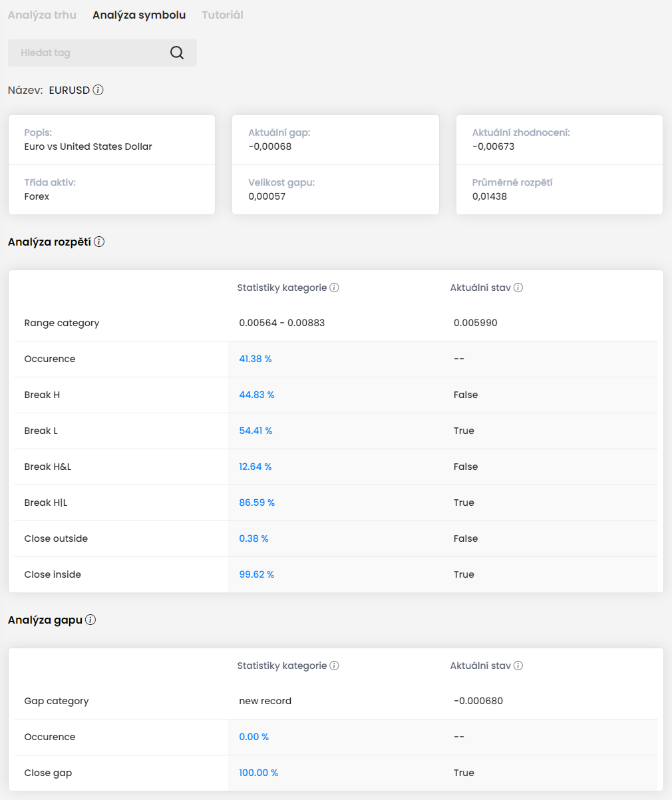The height and width of the screenshot is (800, 672).
Task: Click info icon beside Analýza gapu heading
Action: (x=90, y=620)
